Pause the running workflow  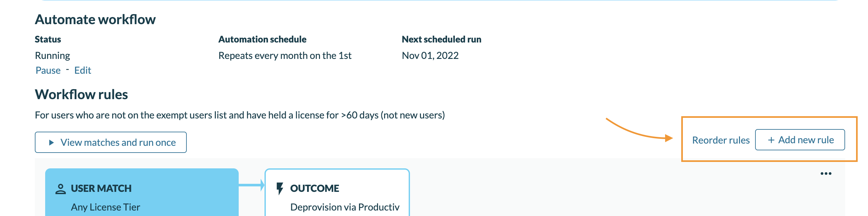[x=48, y=70]
